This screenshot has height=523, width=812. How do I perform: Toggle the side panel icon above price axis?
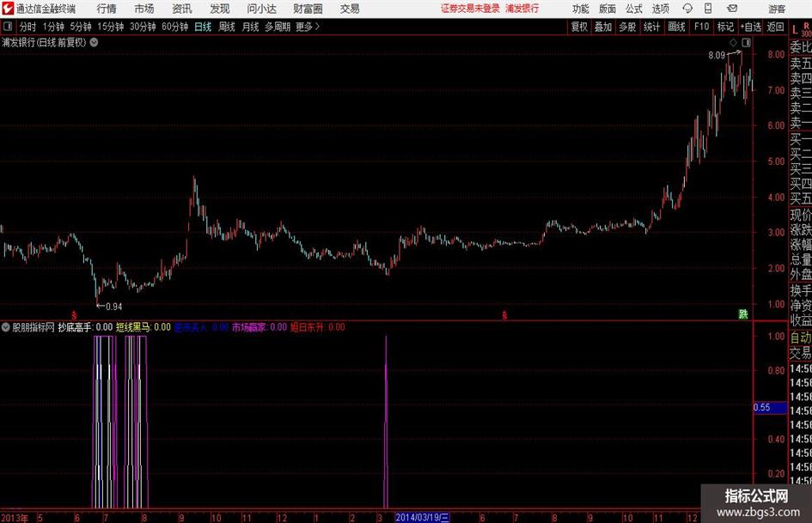pos(746,42)
